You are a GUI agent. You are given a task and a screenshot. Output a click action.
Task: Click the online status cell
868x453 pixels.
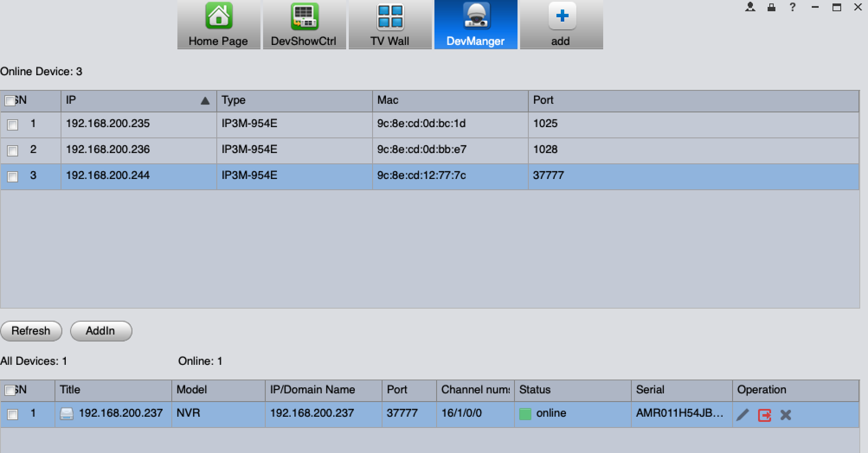(573, 414)
